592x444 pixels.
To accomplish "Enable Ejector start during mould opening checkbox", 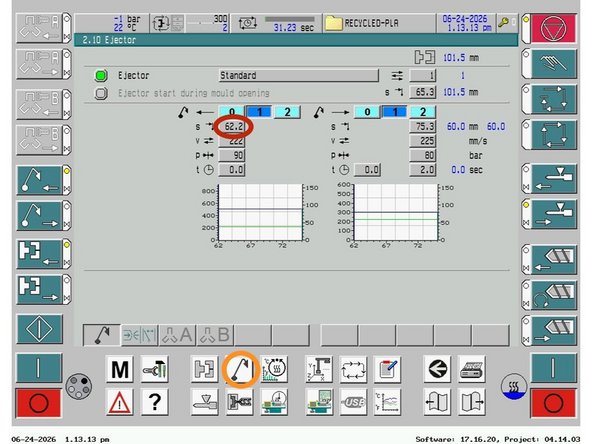I will pyautogui.click(x=100, y=93).
